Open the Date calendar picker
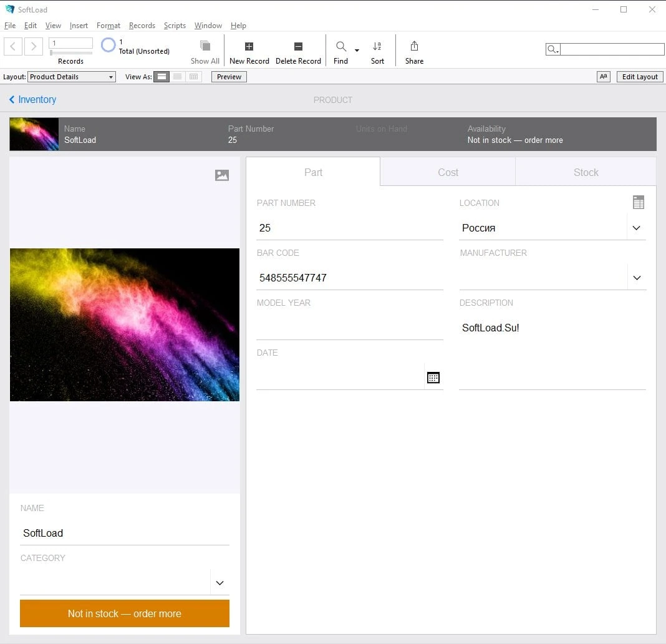Screen dimensions: 666x644 tap(433, 378)
